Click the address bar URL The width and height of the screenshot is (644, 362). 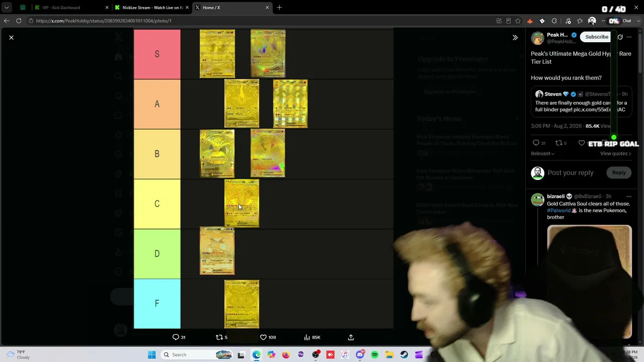point(104,21)
